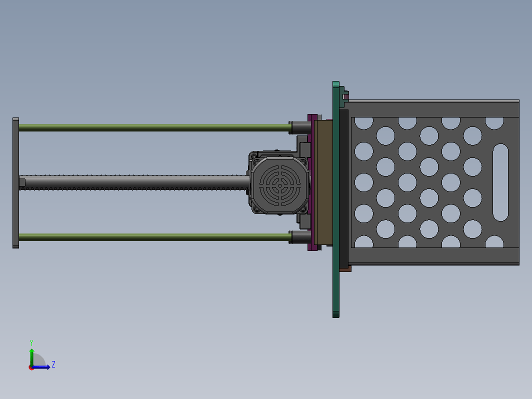Viewport: 532px width, 399px height.
Task: Select the brown block behind the motor
Action: 323,182
